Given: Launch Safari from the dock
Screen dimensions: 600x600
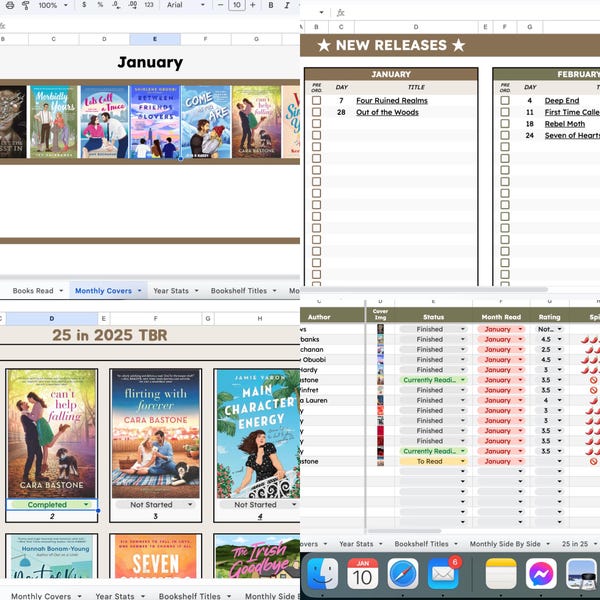Looking at the screenshot, I should click(x=403, y=574).
